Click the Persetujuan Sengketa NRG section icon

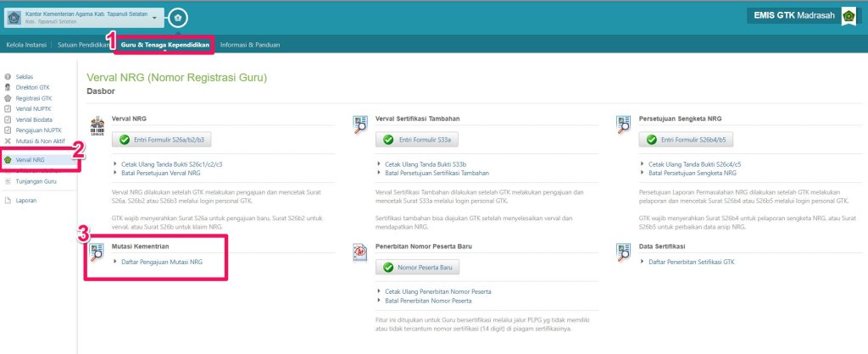tap(623, 124)
